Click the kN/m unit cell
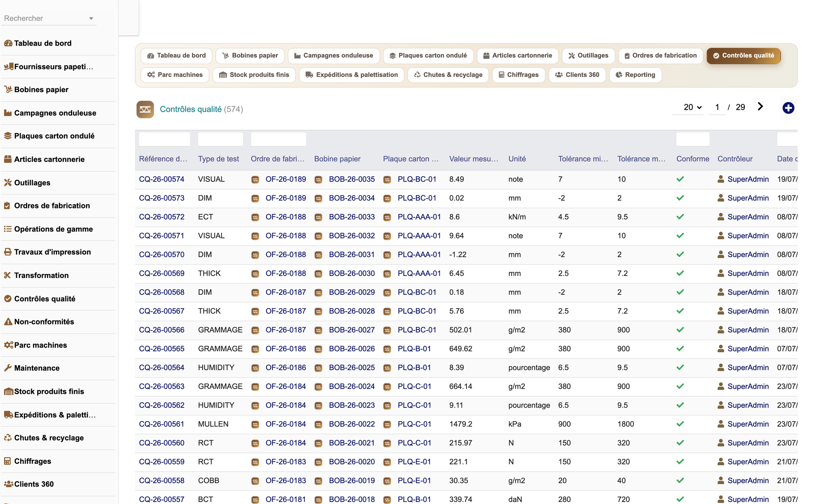 (517, 217)
